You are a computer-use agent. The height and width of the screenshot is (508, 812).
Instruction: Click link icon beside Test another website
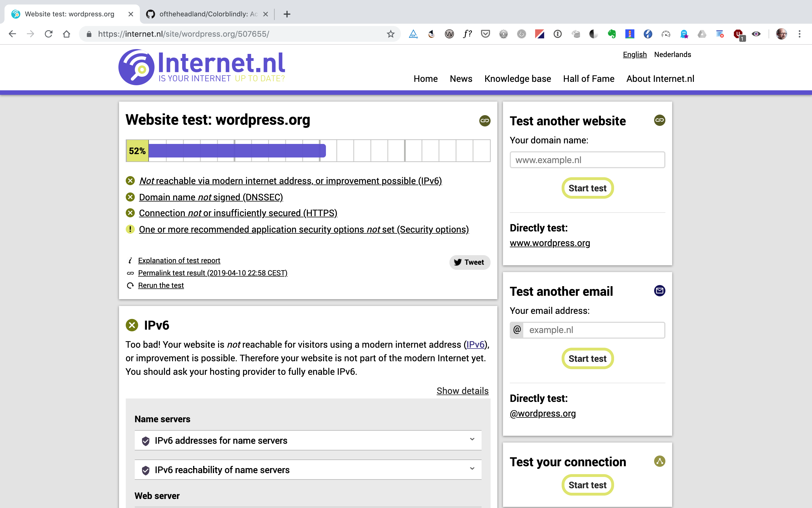coord(659,120)
